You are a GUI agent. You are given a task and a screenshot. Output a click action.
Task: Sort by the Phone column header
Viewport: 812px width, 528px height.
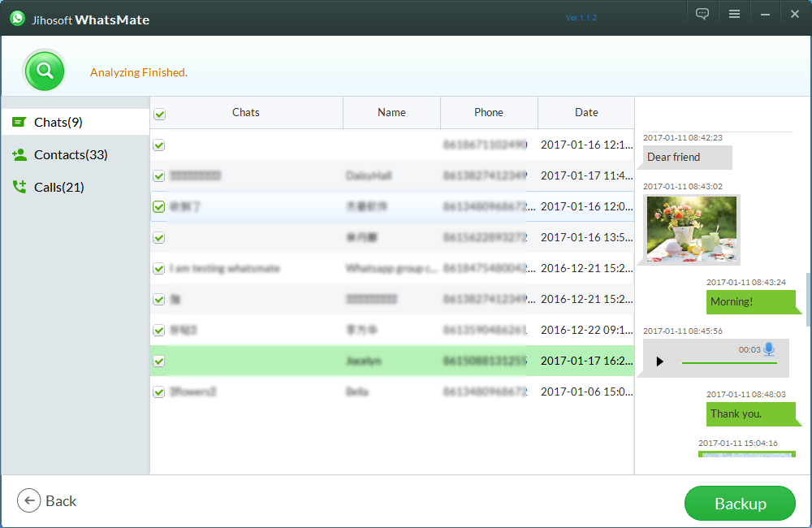[x=489, y=112]
